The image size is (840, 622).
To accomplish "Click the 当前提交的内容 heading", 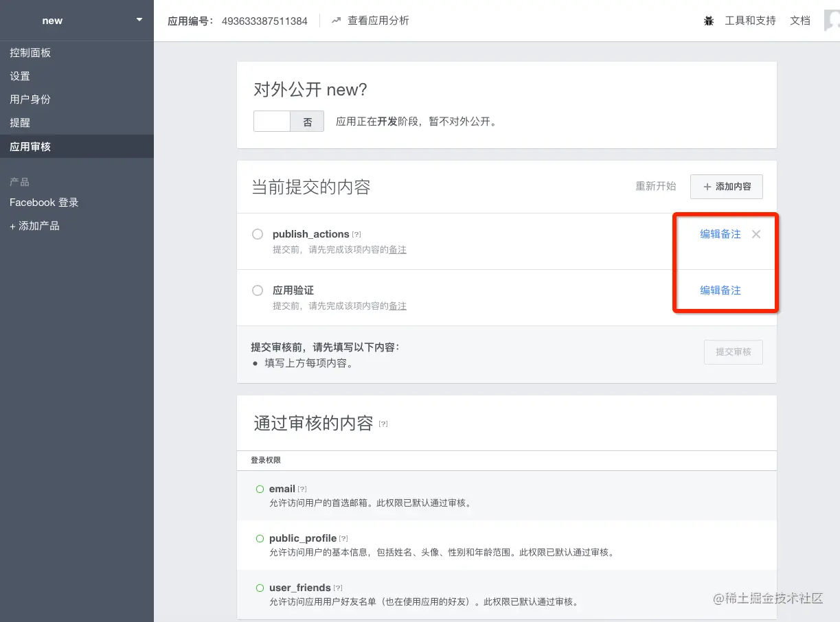I will [x=311, y=187].
